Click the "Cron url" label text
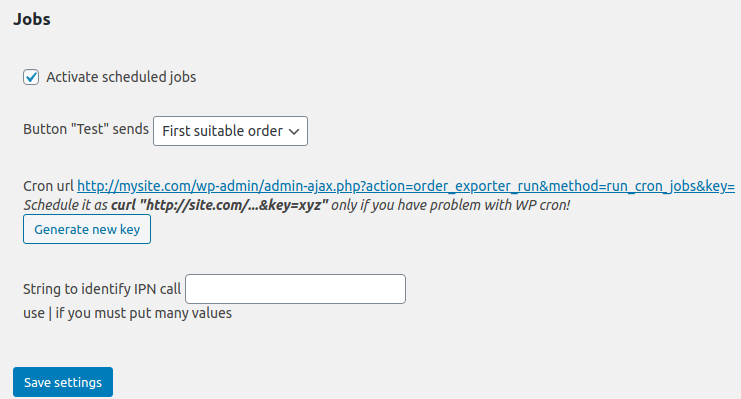Screen dimensions: 741x399 pos(48,186)
